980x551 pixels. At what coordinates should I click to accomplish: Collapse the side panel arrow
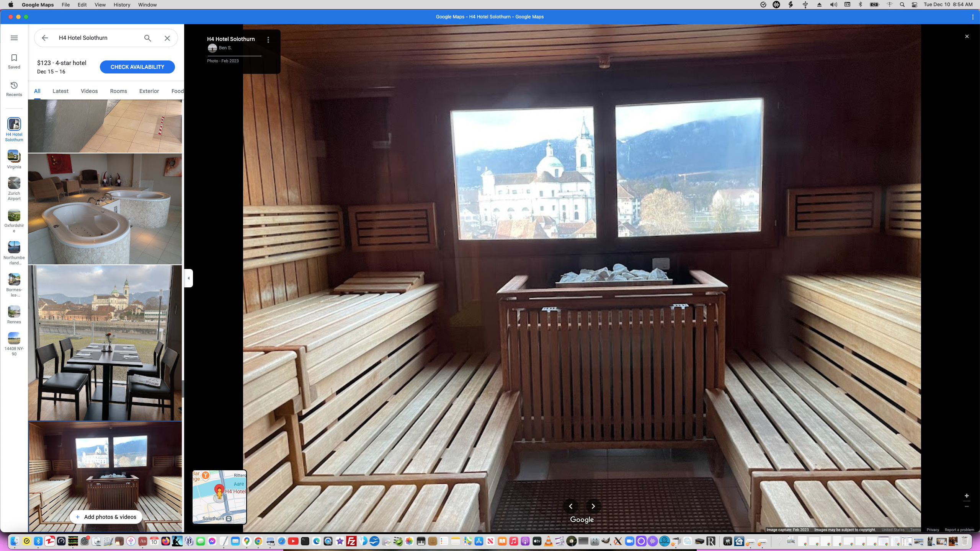[x=188, y=278]
